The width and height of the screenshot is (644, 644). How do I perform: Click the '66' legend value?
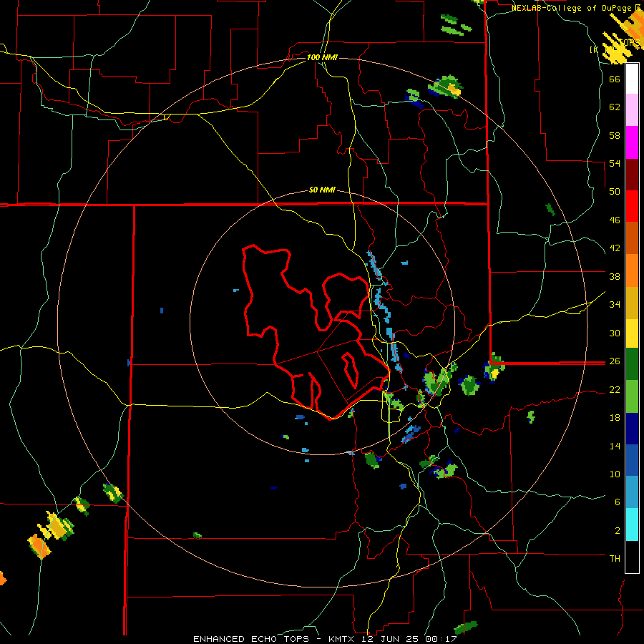615,79
